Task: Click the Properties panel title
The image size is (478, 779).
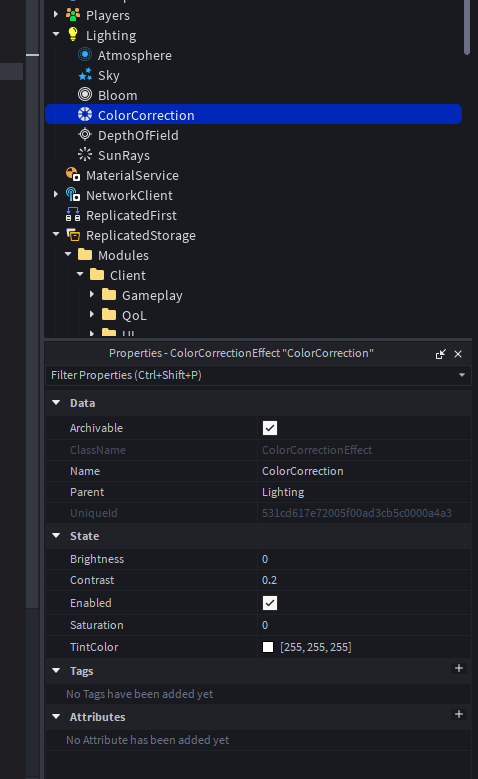Action: 241,353
